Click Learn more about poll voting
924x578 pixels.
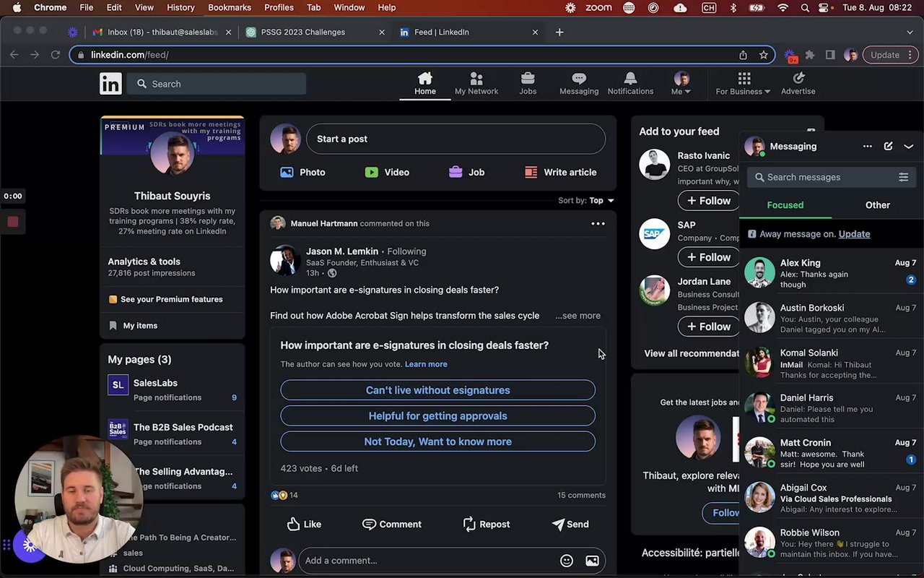pyautogui.click(x=426, y=364)
